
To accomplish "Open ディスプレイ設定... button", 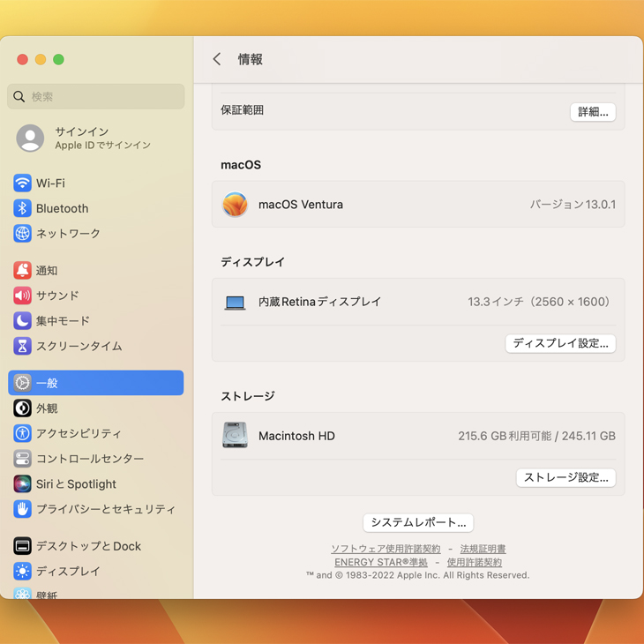I will (560, 343).
